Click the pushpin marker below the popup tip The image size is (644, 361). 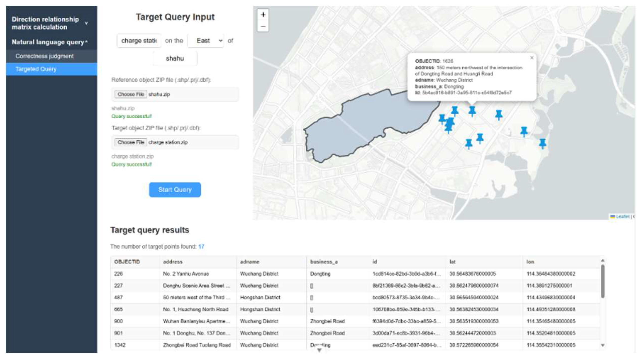[x=472, y=111]
